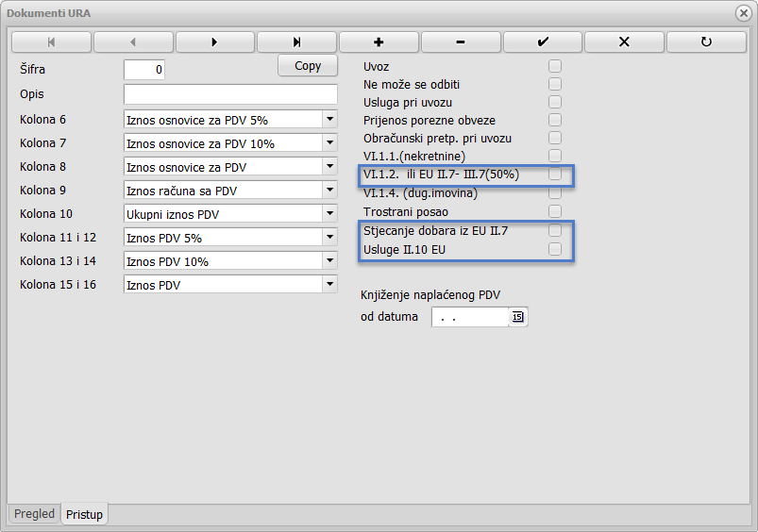Select the Pristup tab
The width and height of the screenshot is (758, 532).
[x=85, y=515]
